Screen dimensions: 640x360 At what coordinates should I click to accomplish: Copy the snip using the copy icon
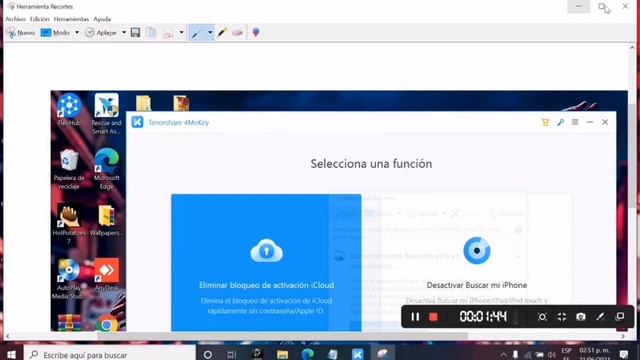point(151,33)
